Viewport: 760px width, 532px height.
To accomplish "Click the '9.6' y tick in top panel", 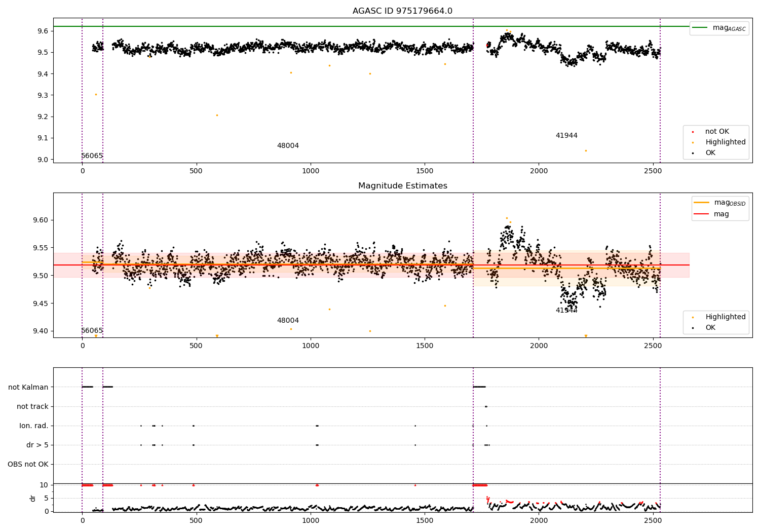I will pos(43,31).
